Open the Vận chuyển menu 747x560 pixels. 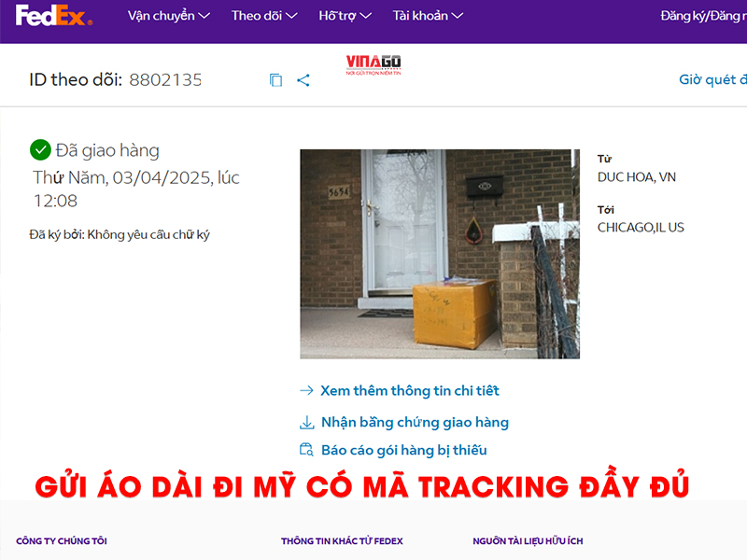coord(169,16)
